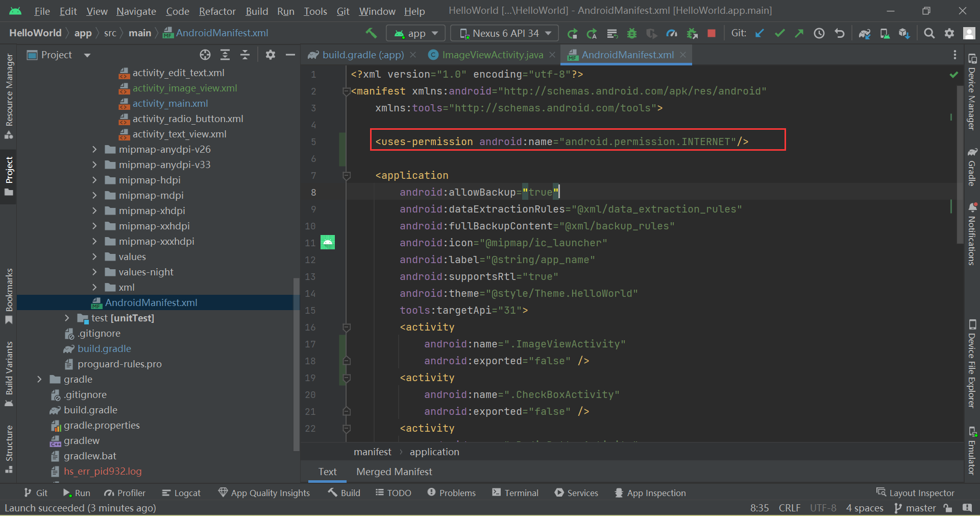The width and height of the screenshot is (980, 516).
Task: Click the Make Project hammer icon
Action: [x=371, y=33]
